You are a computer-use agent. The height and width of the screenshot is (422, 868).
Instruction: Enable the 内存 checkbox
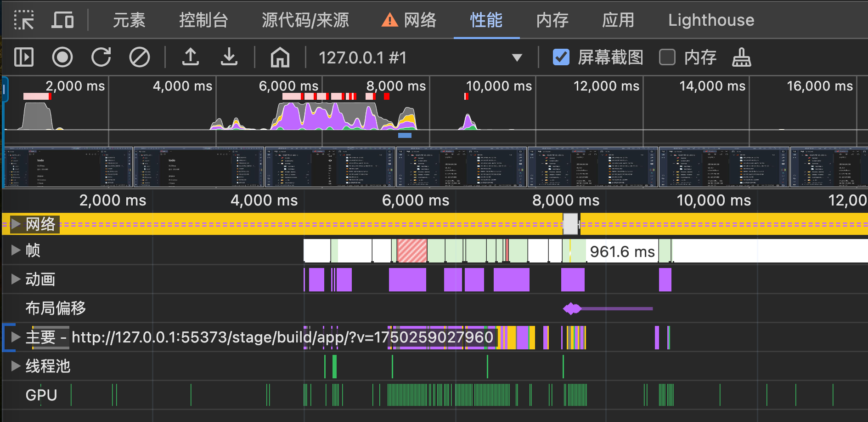pyautogui.click(x=667, y=57)
